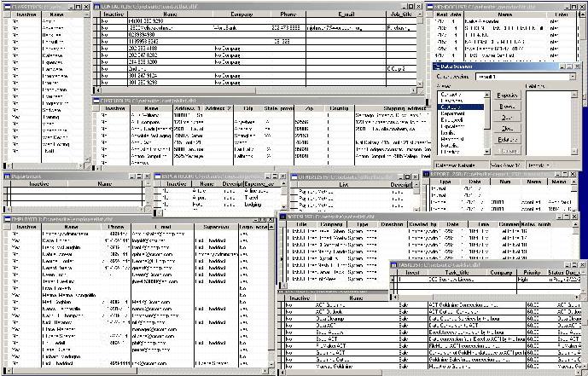Click Address_1 column header in CUSTLIST
Screen dimensions: 588x376
(187, 108)
